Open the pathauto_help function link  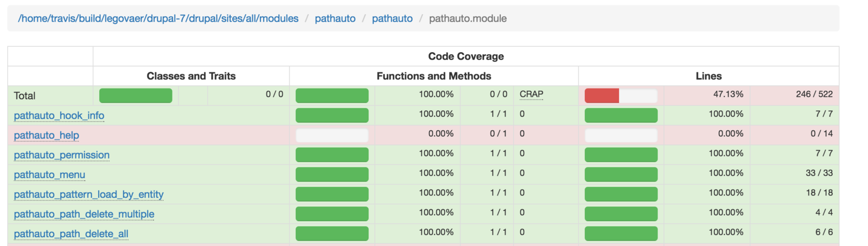47,135
